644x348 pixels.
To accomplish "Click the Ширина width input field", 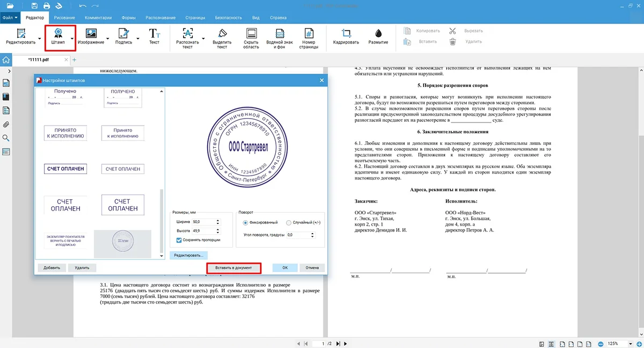I will point(203,222).
